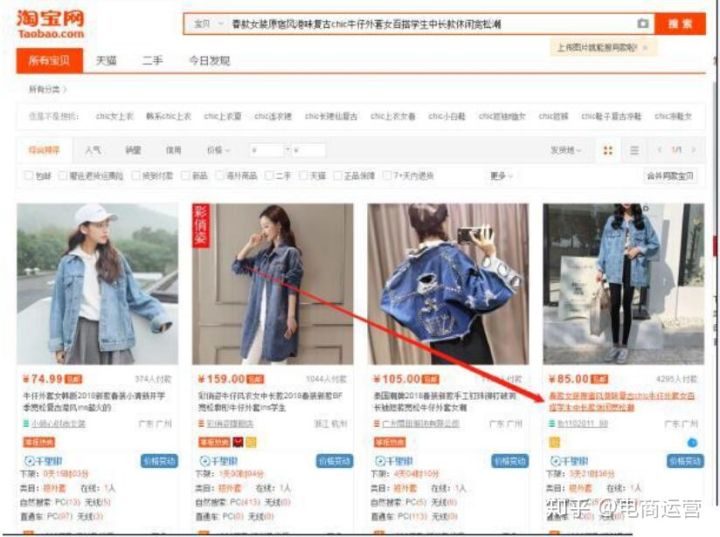Open the 价格 sort dropdown

click(218, 150)
